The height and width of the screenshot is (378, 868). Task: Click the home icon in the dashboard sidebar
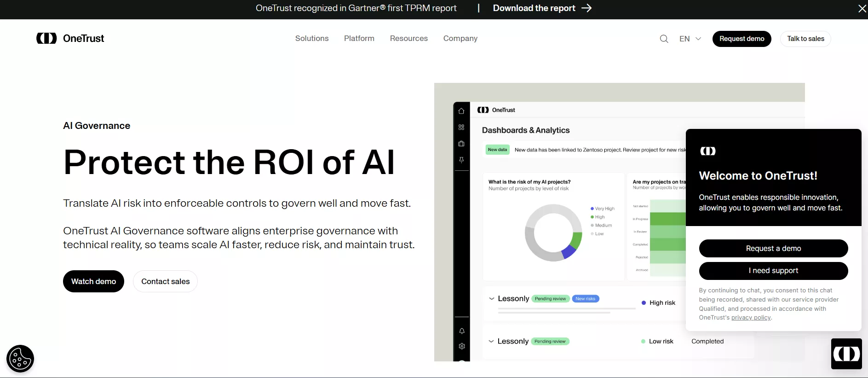461,111
